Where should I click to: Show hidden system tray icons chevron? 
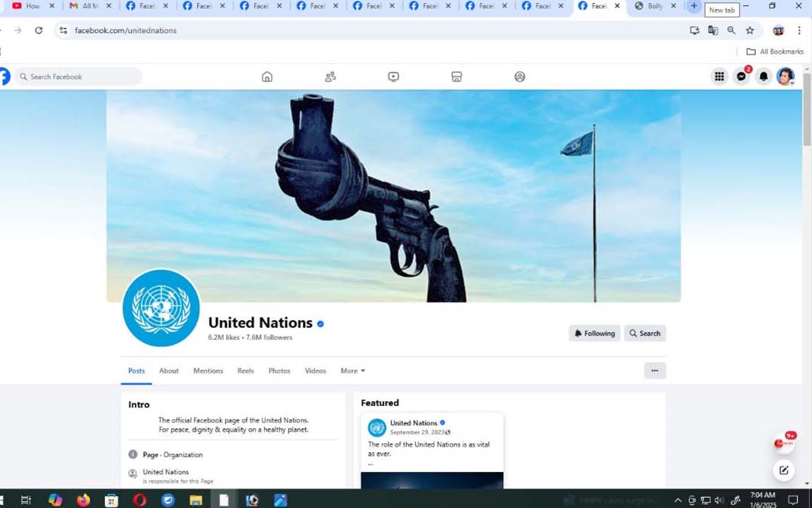[x=678, y=500]
